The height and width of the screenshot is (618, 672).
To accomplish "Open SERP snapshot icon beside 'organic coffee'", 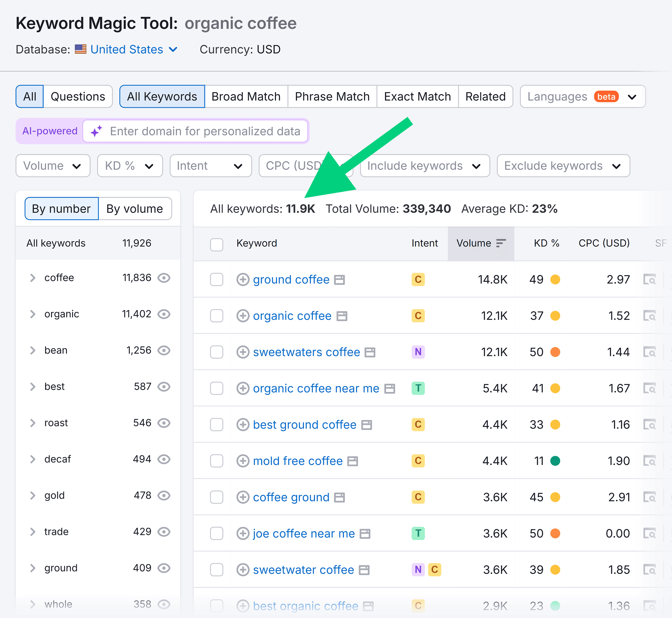I will [x=342, y=316].
